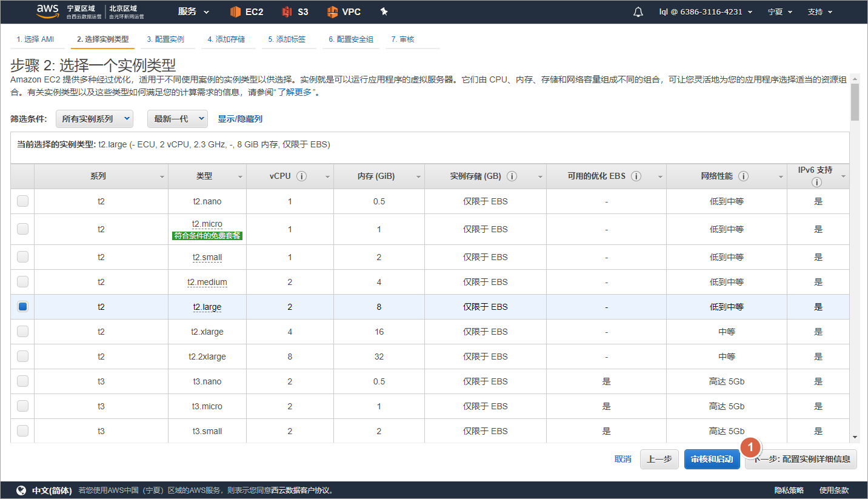Select the t2.micro instance checkbox
Screen dimensions: 868x499
pyautogui.click(x=22, y=229)
